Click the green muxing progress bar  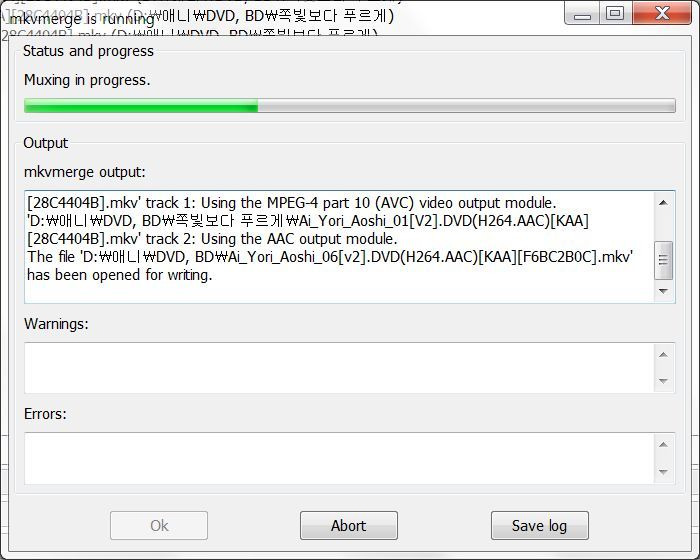[350, 106]
